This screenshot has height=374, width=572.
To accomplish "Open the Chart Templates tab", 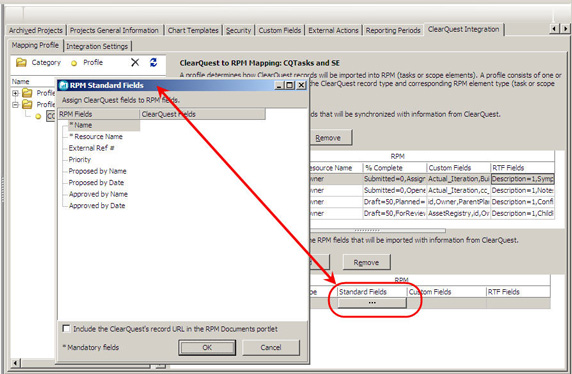I will 193,30.
